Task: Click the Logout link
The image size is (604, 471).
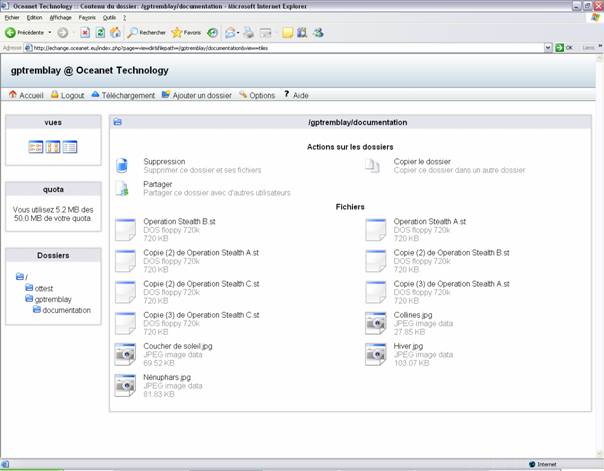Action: click(x=67, y=95)
